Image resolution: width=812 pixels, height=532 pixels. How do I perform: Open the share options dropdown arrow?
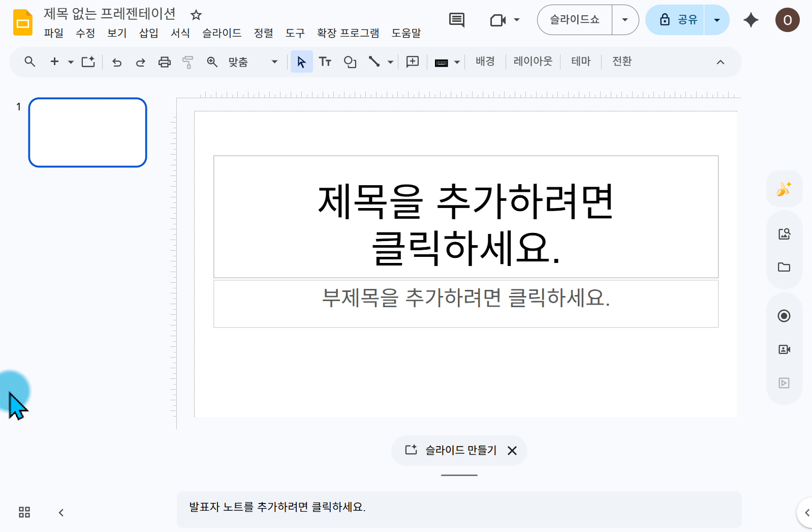click(x=717, y=20)
